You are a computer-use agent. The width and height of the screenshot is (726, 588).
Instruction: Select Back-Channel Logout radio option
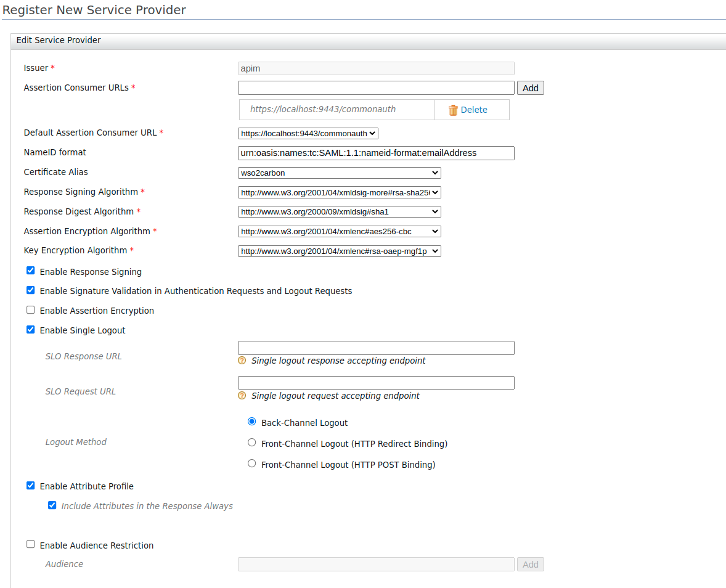251,422
